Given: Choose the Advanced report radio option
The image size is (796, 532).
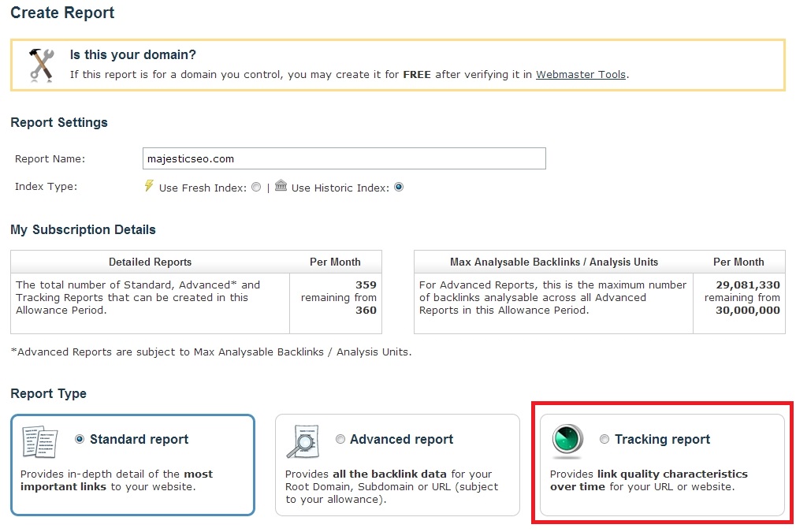Looking at the screenshot, I should pos(340,439).
